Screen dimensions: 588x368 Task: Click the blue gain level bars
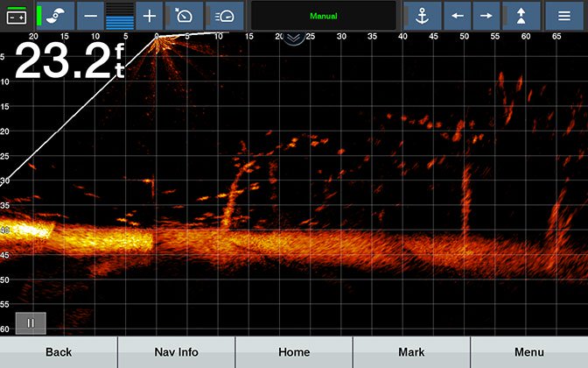(x=120, y=16)
